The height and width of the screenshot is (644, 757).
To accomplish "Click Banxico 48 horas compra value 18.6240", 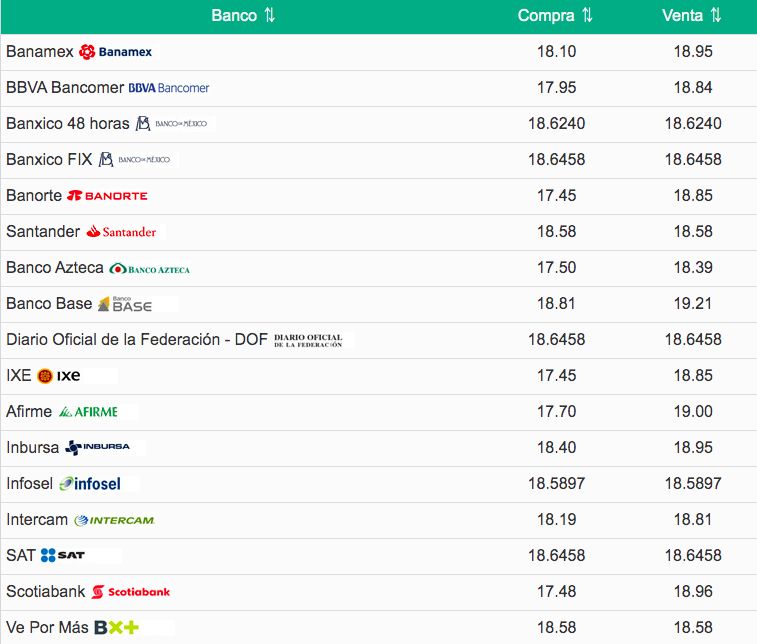I will (x=557, y=124).
